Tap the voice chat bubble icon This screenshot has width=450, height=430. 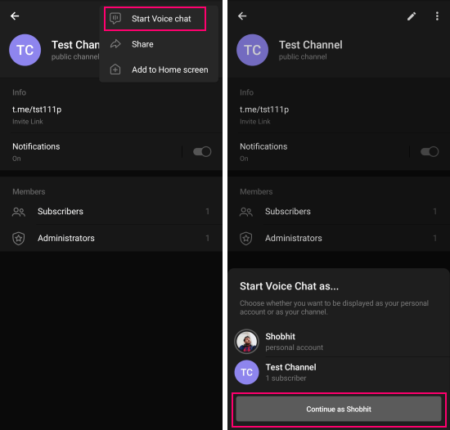(115, 18)
